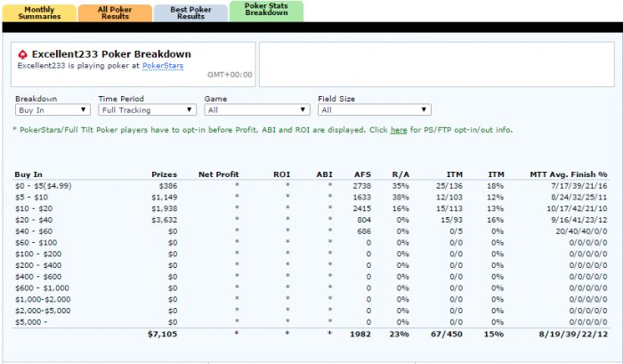Click the 'here' opt-in info link
This screenshot has height=364, width=623.
click(398, 130)
